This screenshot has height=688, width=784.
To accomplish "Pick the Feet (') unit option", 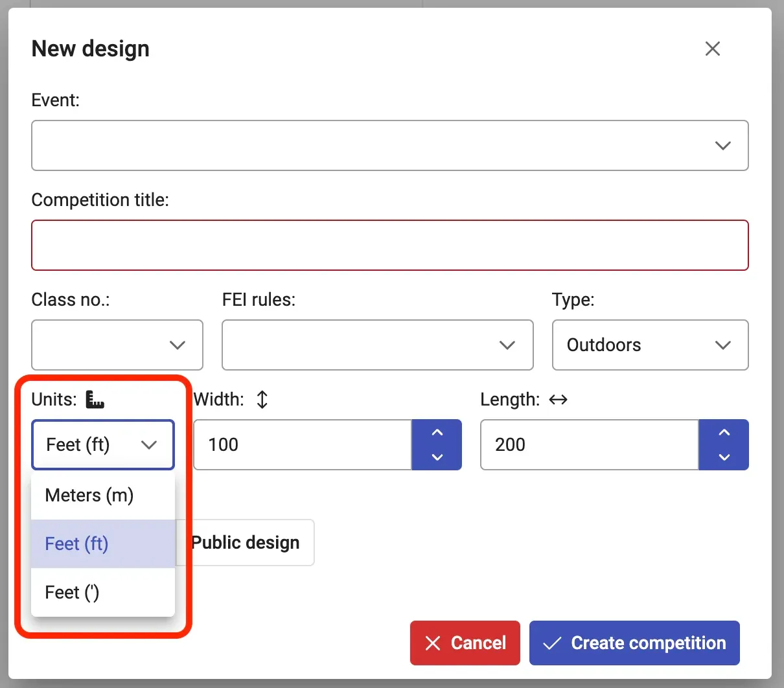I will [72, 593].
